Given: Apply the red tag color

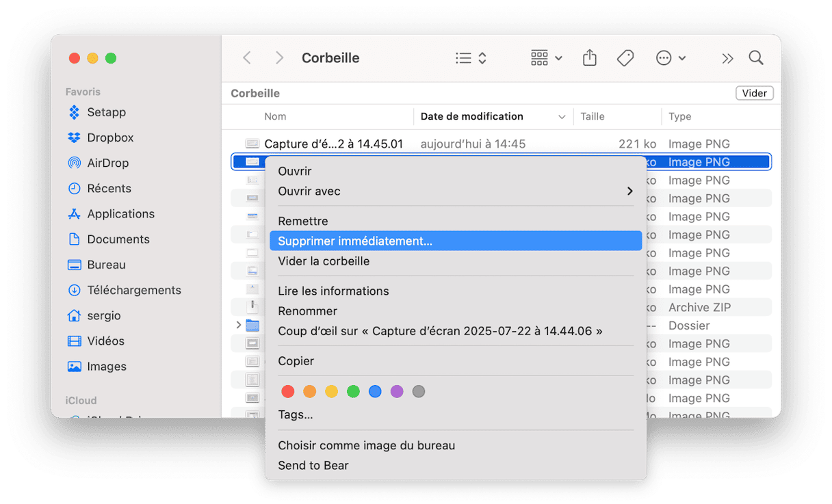Looking at the screenshot, I should click(288, 392).
